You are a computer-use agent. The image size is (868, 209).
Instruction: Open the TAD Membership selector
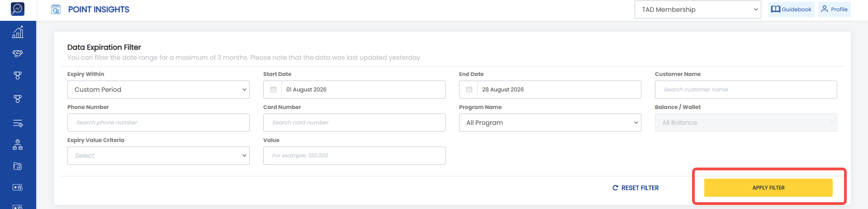click(x=698, y=9)
